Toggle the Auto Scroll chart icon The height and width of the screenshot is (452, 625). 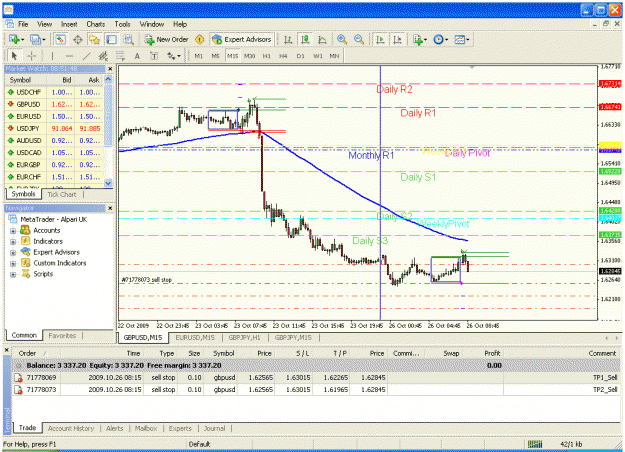380,39
